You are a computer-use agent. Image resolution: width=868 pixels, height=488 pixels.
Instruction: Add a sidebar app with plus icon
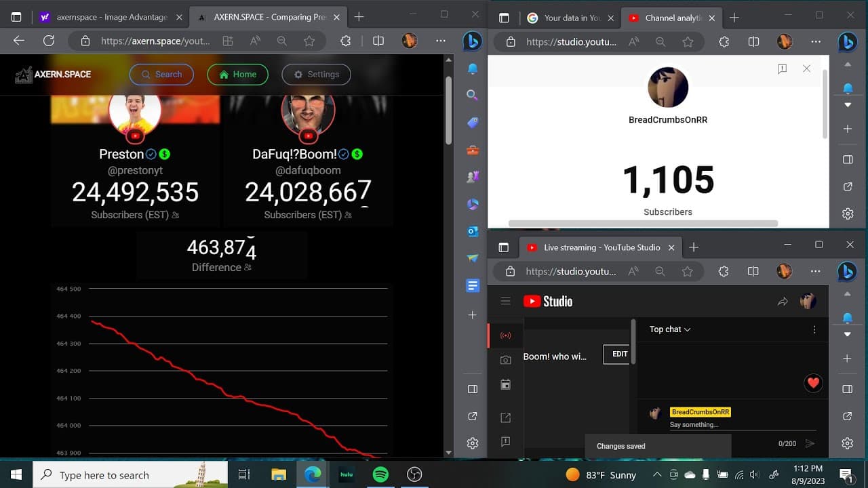473,315
